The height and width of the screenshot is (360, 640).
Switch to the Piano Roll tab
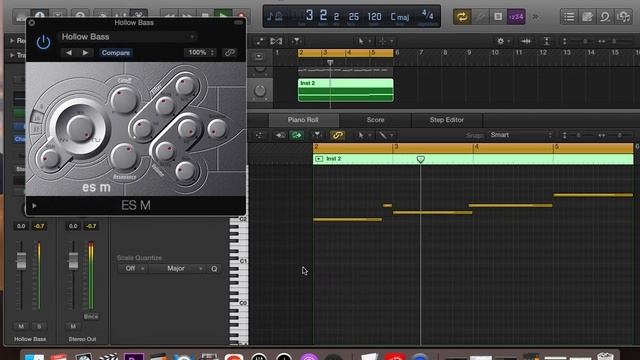303,120
